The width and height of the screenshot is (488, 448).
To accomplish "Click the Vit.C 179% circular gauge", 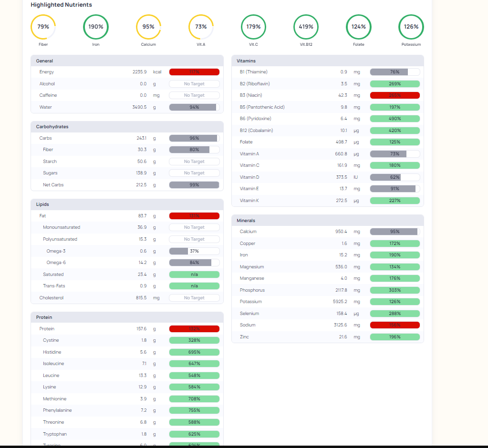I will pos(253,27).
